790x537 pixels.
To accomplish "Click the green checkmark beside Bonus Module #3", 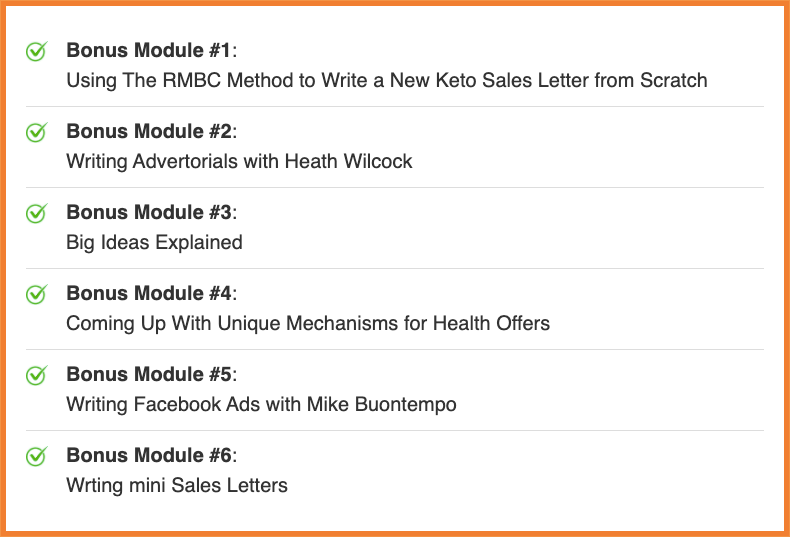I will point(36,213).
